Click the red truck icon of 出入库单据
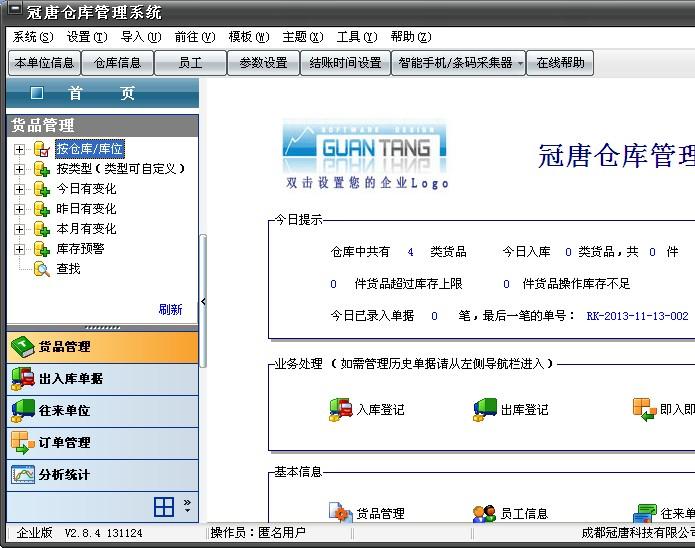695x548 pixels. 23,379
